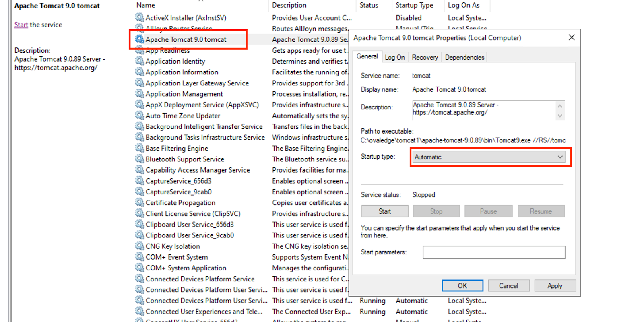Image resolution: width=644 pixels, height=322 pixels.
Task: Click the COM+ Event System gear icon
Action: coord(140,256)
